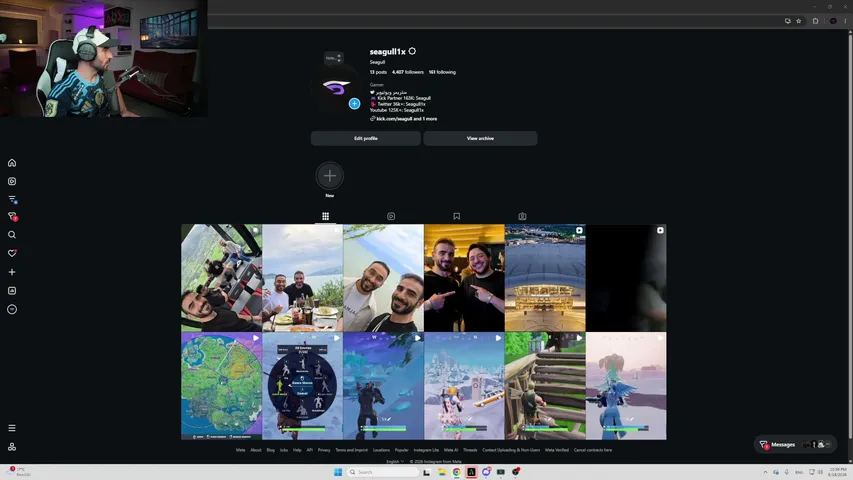Open the Search icon in sidebar
853x480 pixels.
[x=12, y=235]
